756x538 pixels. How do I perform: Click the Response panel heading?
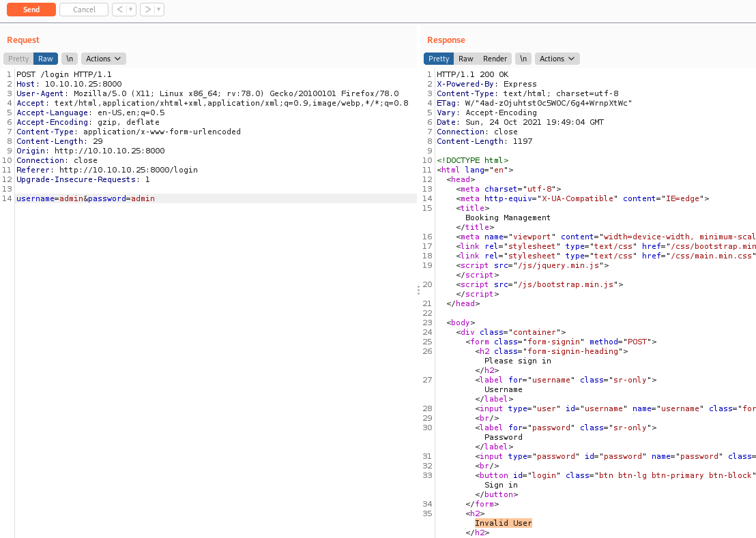tap(446, 40)
